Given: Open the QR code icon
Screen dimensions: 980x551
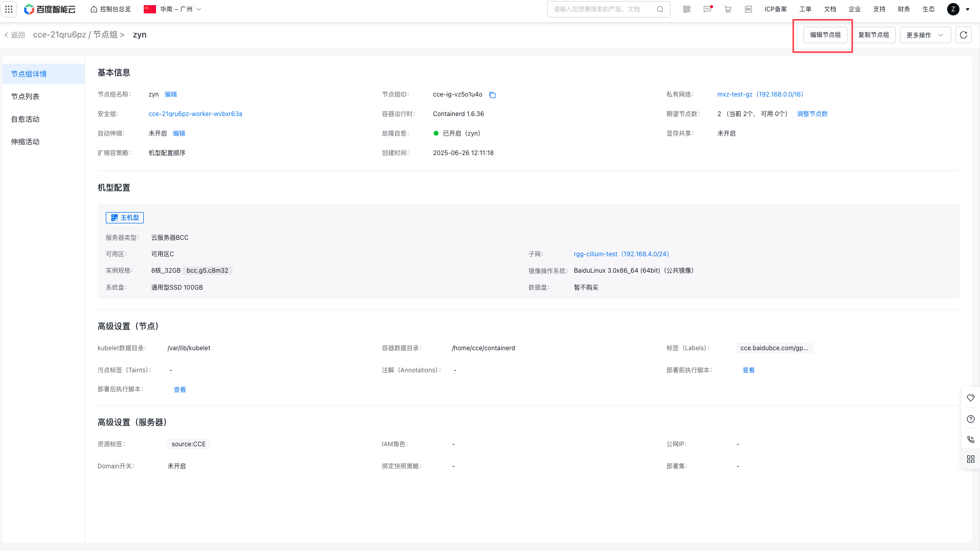Looking at the screenshot, I should coord(687,9).
